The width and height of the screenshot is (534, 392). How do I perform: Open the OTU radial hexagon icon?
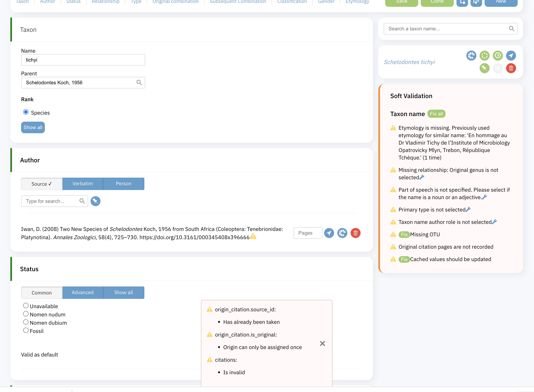485,56
